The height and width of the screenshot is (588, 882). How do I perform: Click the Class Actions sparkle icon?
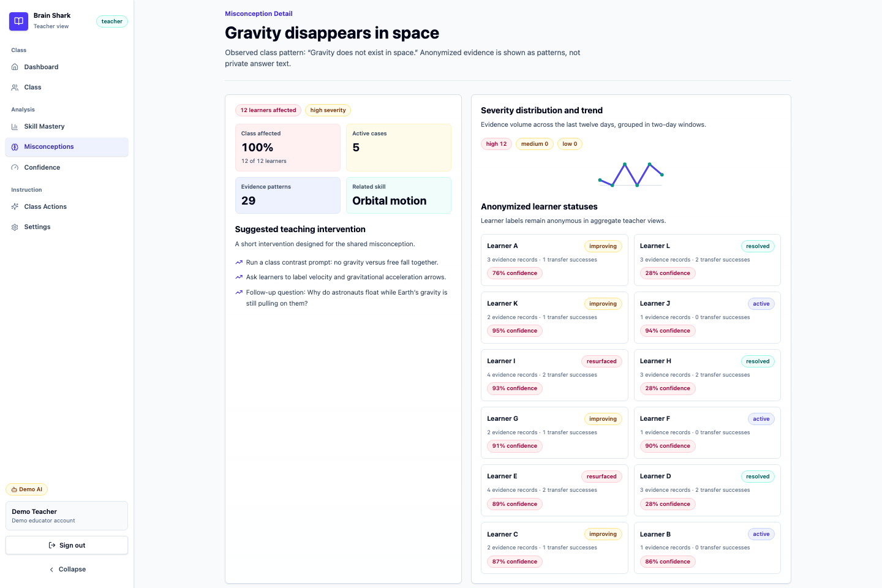click(x=15, y=207)
